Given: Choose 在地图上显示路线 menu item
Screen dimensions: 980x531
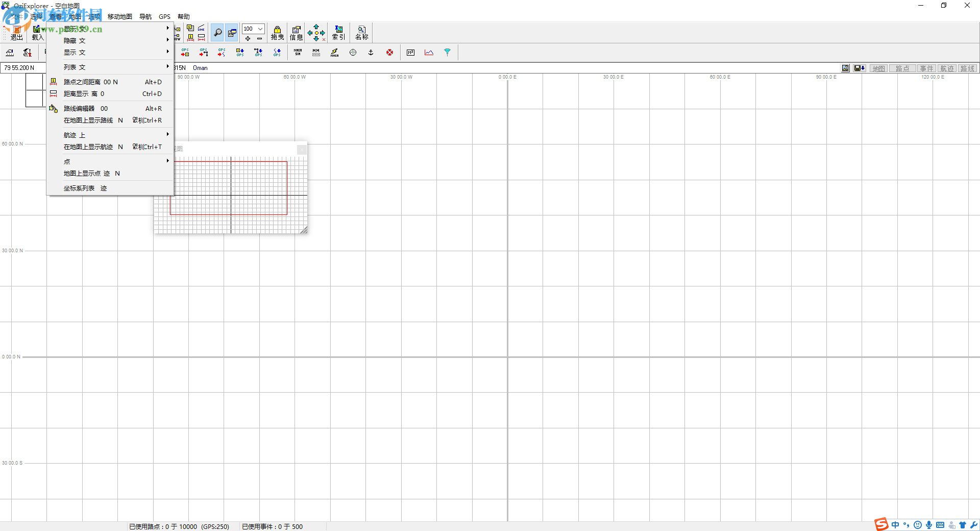Looking at the screenshot, I should [x=110, y=120].
